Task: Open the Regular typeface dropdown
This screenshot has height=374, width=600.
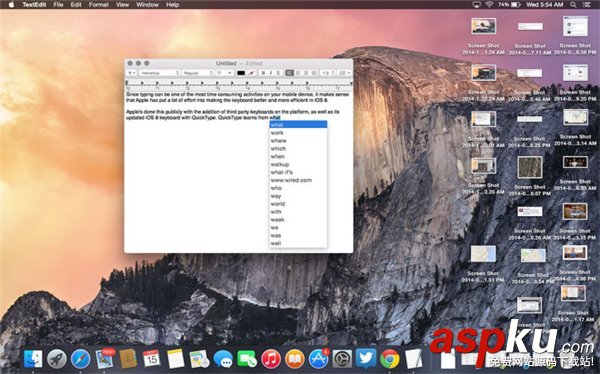Action: click(197, 73)
